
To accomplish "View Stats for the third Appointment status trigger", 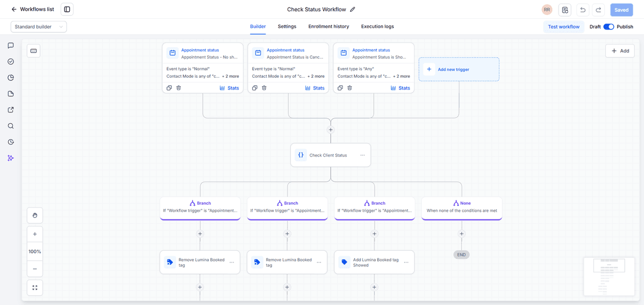I will pos(400,88).
